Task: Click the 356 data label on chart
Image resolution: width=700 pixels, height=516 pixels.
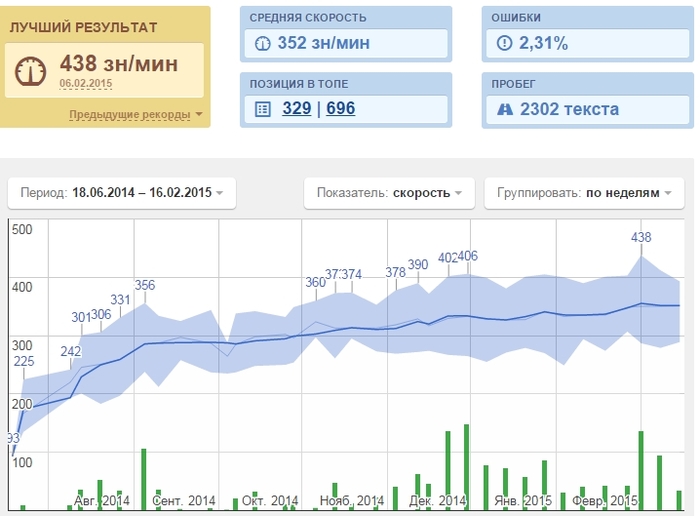Action: 145,285
